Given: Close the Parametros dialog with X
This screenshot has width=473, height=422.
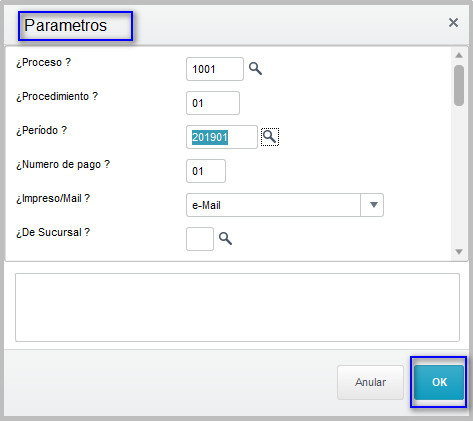Looking at the screenshot, I should tap(453, 23).
